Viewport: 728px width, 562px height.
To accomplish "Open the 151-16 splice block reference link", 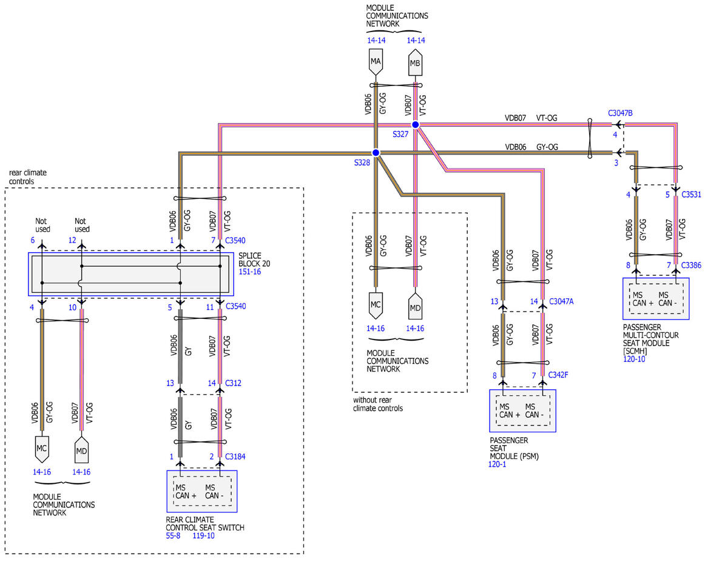I will click(x=249, y=272).
